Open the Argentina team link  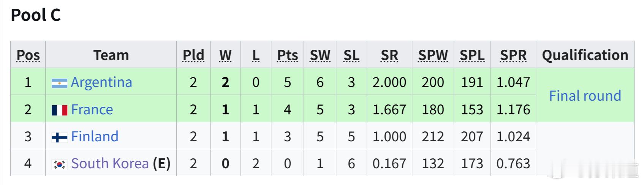pyautogui.click(x=101, y=82)
